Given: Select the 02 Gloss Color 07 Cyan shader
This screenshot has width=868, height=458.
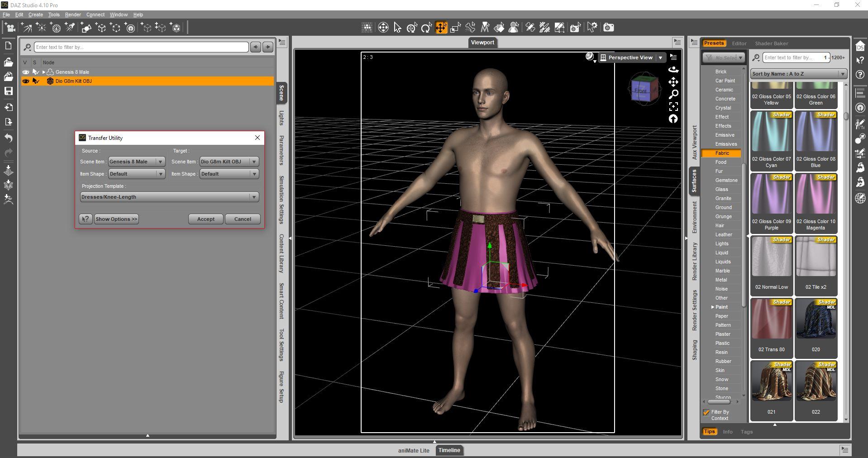Looking at the screenshot, I should tap(771, 141).
